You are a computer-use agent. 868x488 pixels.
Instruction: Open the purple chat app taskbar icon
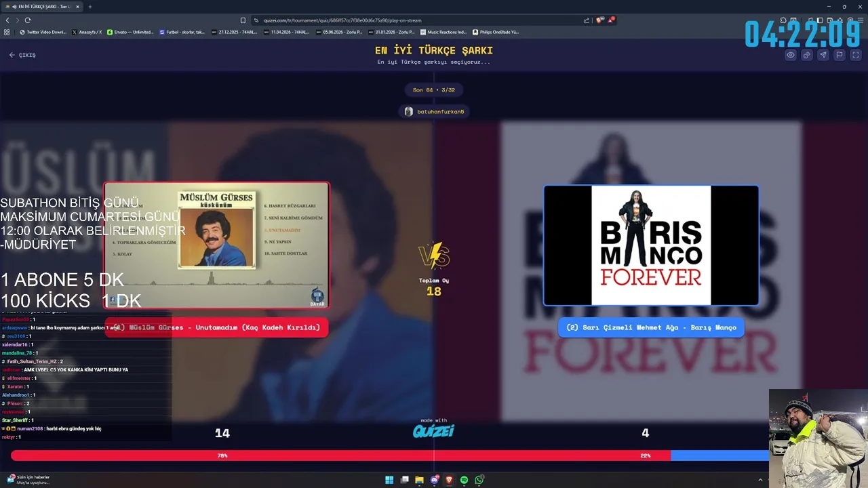point(434,480)
